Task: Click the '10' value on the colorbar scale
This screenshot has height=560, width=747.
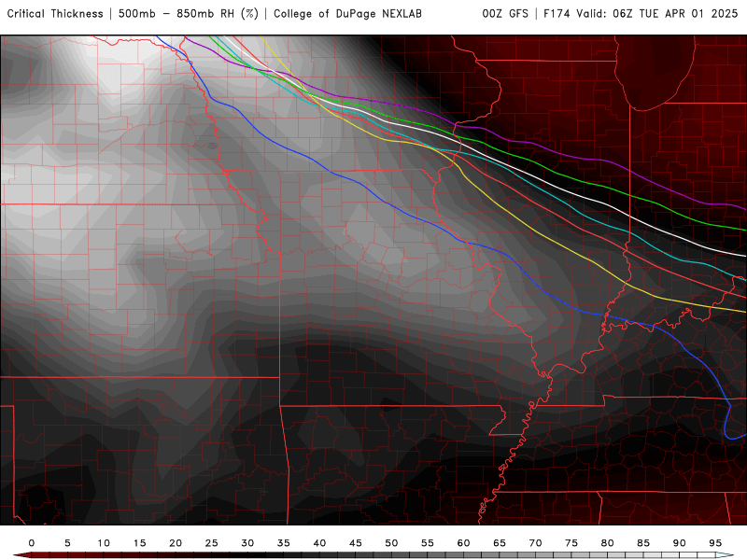Action: (x=104, y=543)
